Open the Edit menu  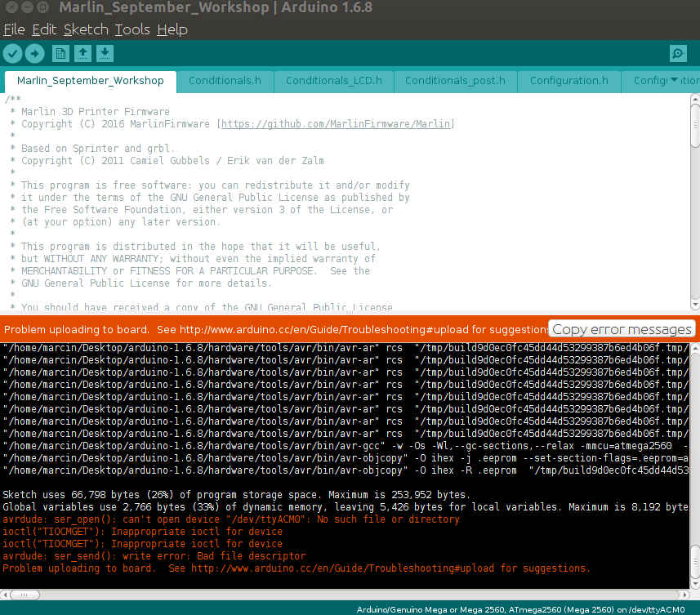(44, 30)
